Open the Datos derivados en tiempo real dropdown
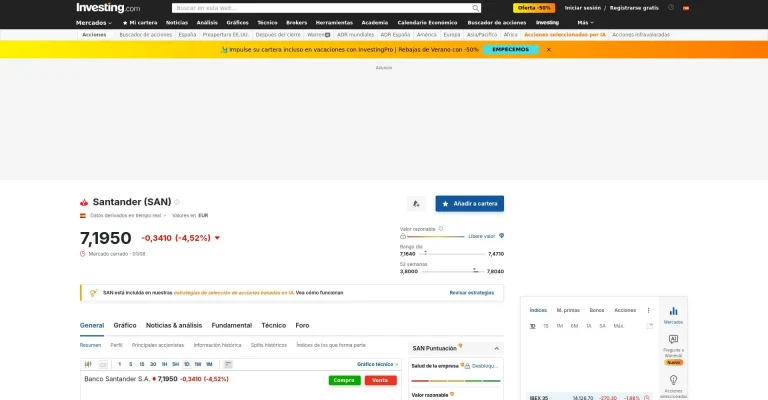This screenshot has width=768, height=400. [127, 215]
